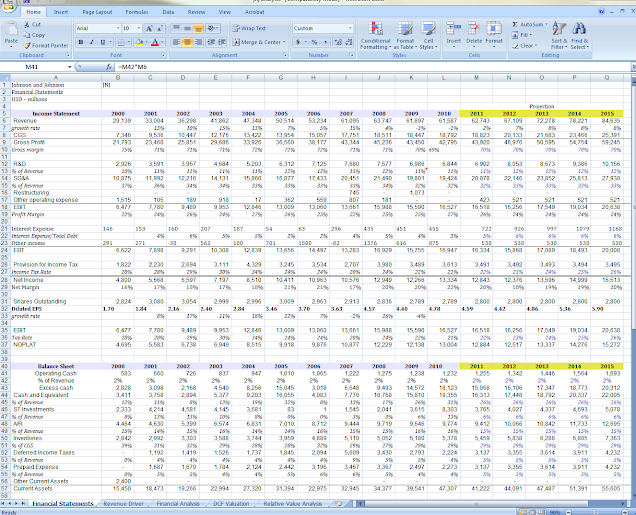The image size is (636, 515).
Task: Click the Insert cells icon
Action: [454, 30]
